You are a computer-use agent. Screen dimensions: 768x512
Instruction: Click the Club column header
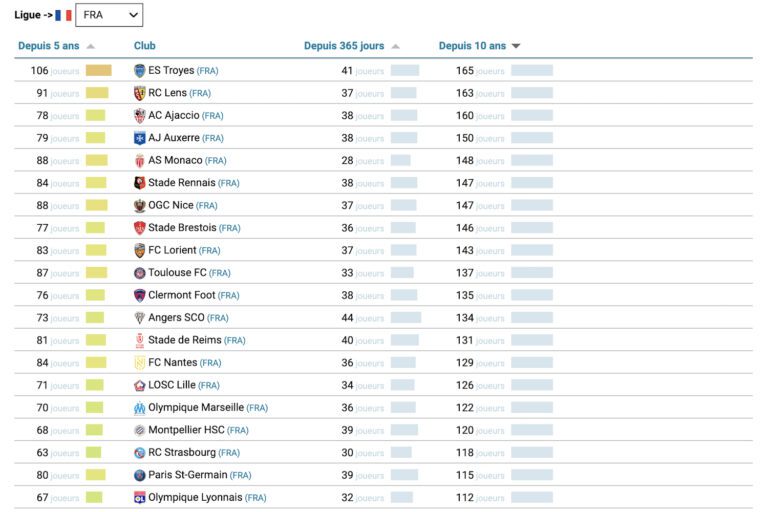coord(145,46)
